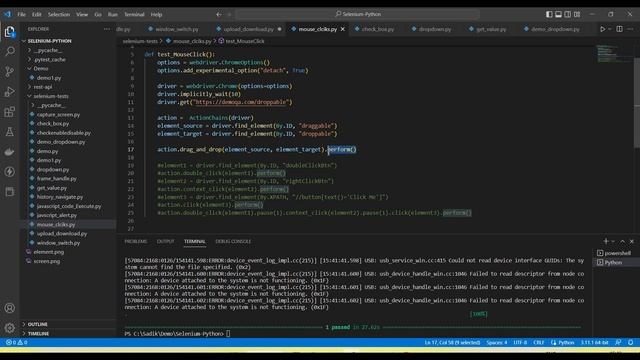The height and width of the screenshot is (360, 640).
Task: Open the demoqa droppable URL link
Action: click(240, 102)
